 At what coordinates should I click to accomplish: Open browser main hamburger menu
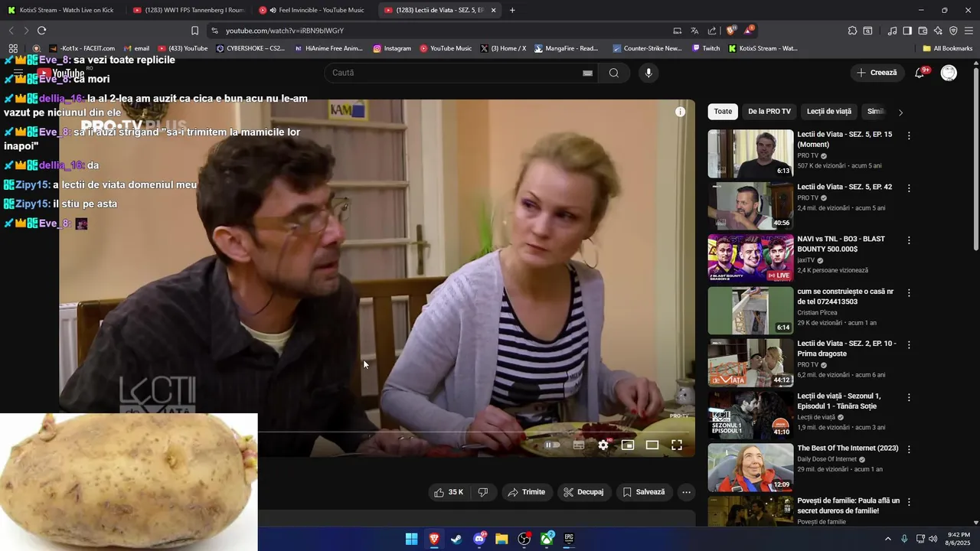969,31
